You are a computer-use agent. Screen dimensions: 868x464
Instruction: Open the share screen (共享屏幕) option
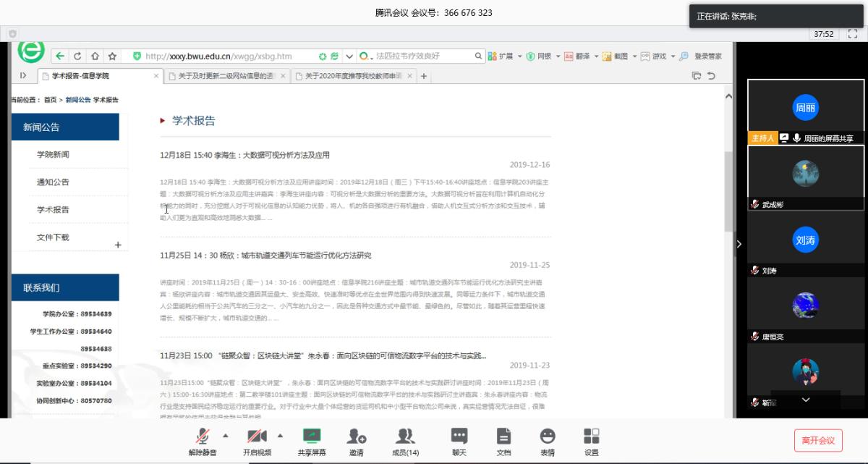(x=312, y=441)
